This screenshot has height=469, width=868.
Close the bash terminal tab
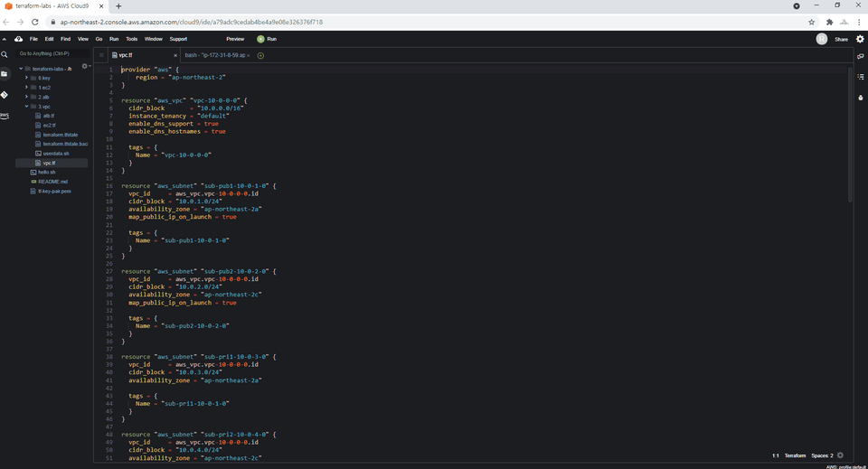point(249,55)
